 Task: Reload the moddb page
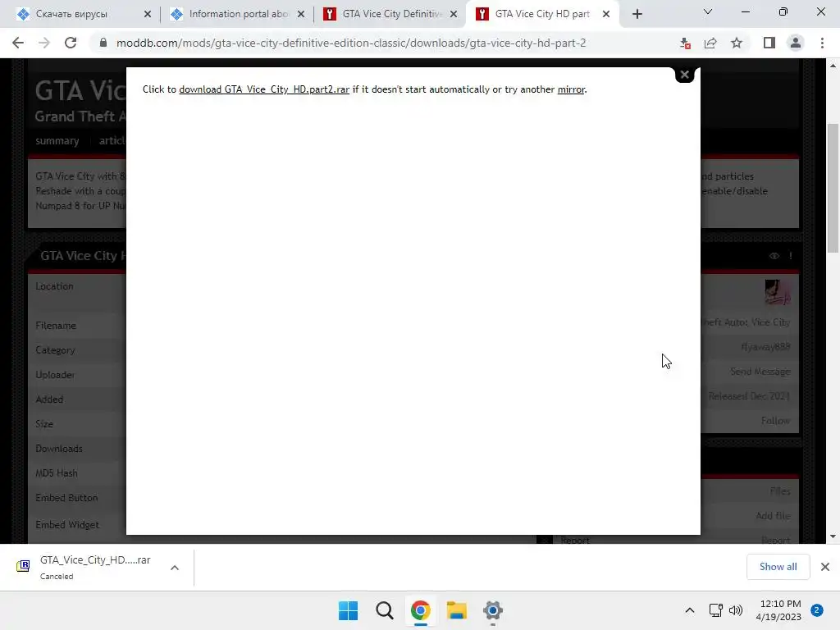(x=71, y=43)
